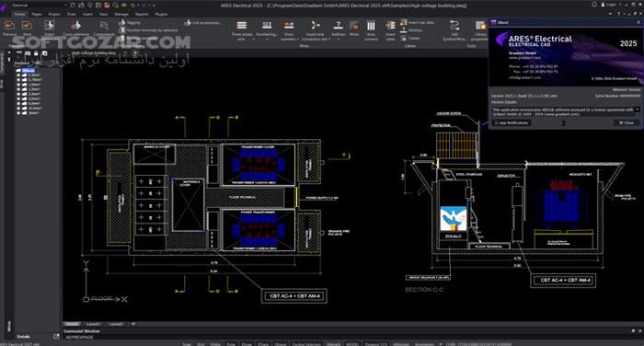Toggle Cycling Selection in status bar
This screenshot has width=644, height=346.
tap(306, 344)
